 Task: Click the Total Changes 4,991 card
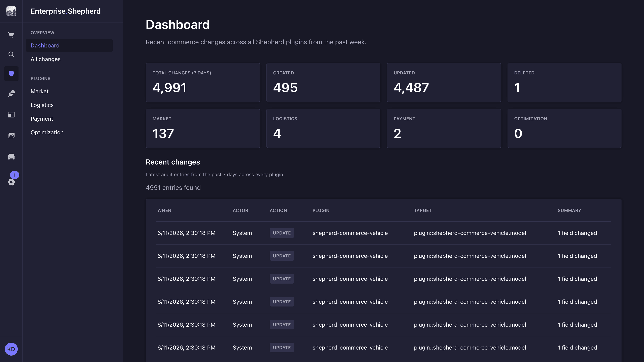pyautogui.click(x=203, y=82)
